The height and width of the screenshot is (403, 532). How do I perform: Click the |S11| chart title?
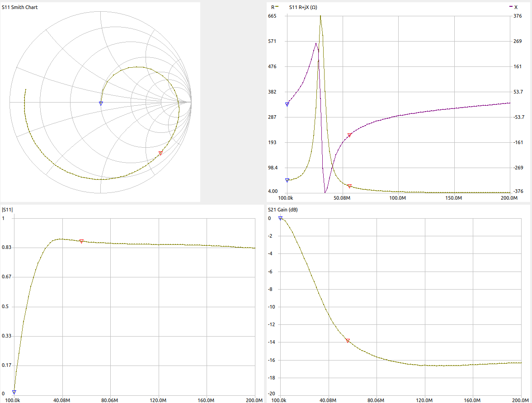8,210
